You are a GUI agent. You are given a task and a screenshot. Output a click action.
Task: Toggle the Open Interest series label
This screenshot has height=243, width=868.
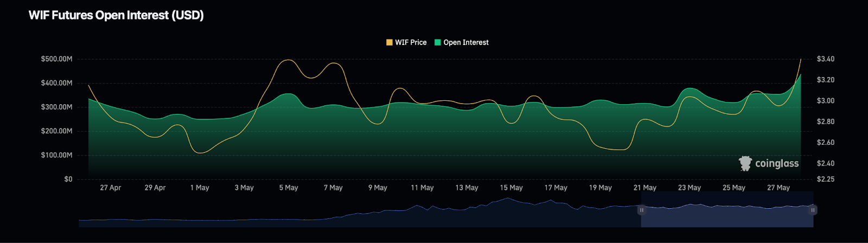tap(465, 42)
